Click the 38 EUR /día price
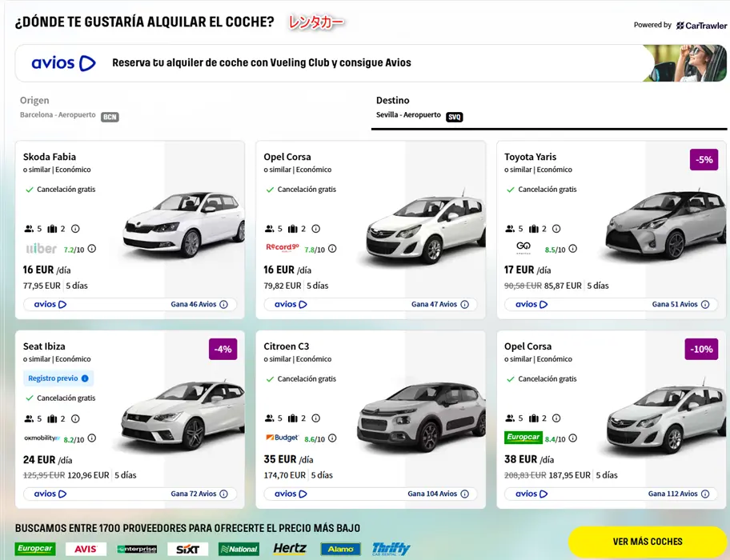 pyautogui.click(x=529, y=459)
